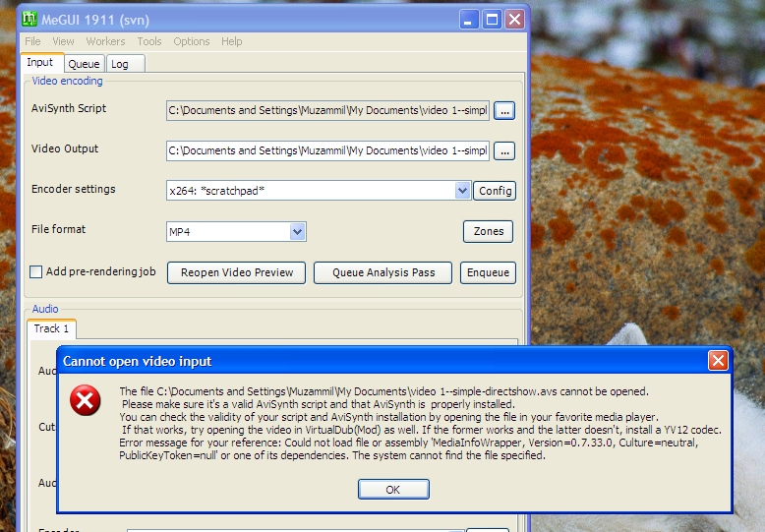Switch to the Queue tab
765x532 pixels.
click(x=84, y=64)
